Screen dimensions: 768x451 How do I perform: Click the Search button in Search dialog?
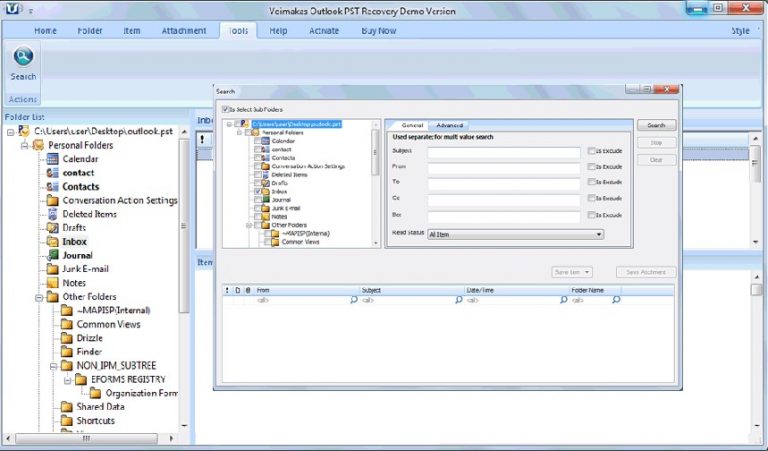[656, 125]
